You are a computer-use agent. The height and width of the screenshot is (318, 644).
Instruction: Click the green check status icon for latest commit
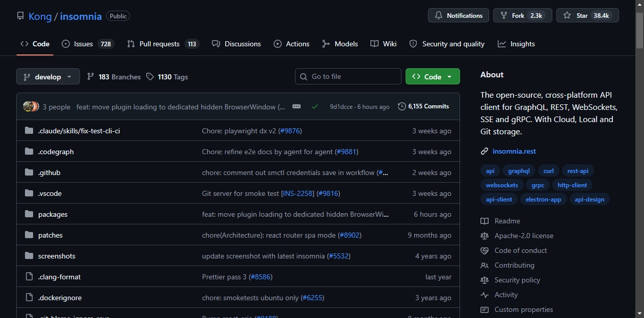(315, 106)
